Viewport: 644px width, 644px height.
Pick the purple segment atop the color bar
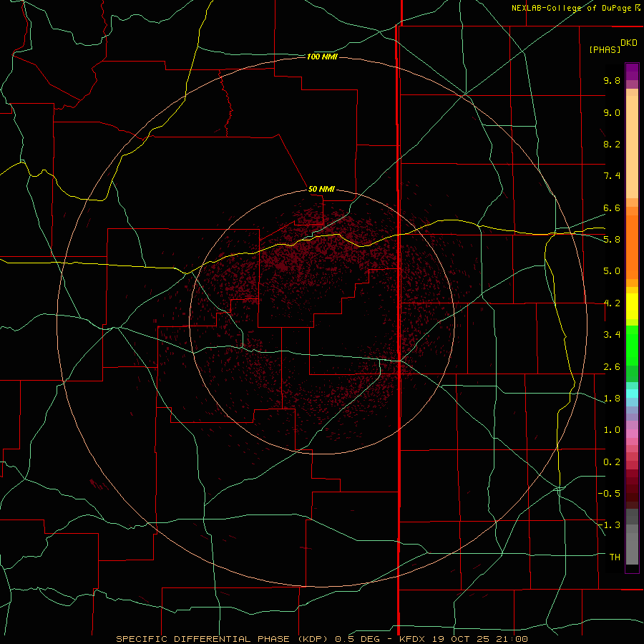click(632, 72)
